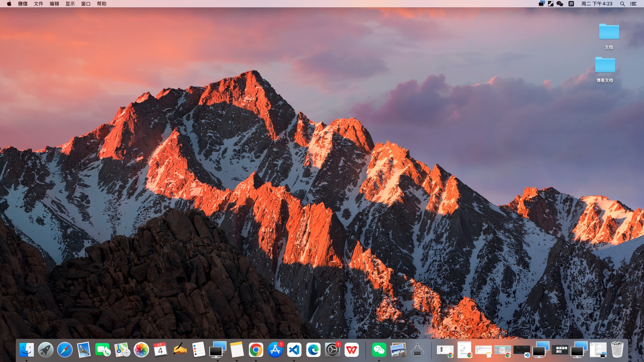Image resolution: width=644 pixels, height=362 pixels.
Task: Open the 显示 menu
Action: 70,4
